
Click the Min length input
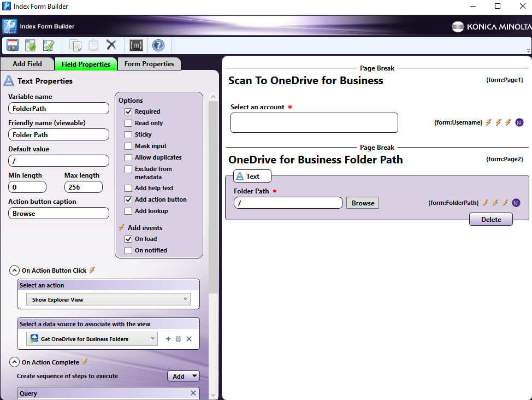click(x=27, y=187)
